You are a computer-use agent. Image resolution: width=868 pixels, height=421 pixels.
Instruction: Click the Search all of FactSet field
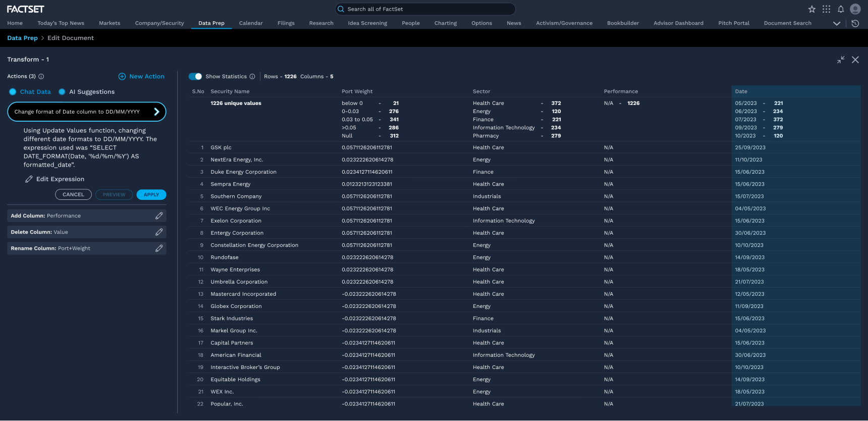click(425, 9)
